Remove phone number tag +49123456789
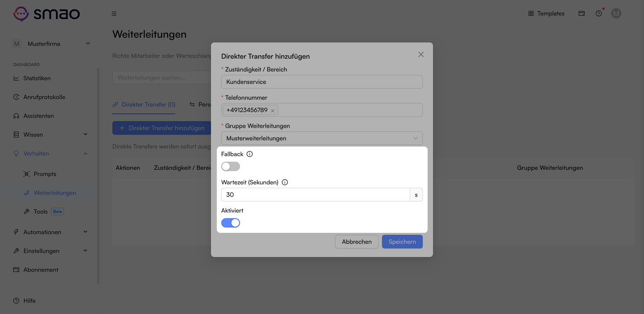 point(273,111)
